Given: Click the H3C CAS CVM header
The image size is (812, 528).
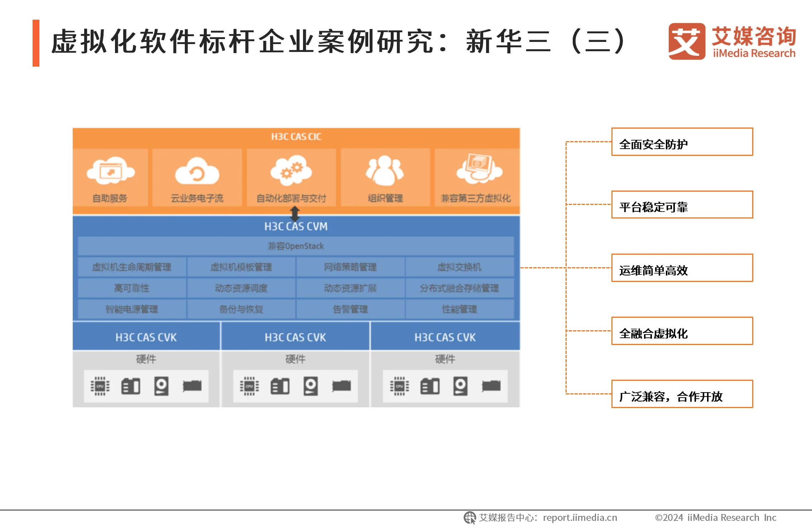Looking at the screenshot, I should click(296, 226).
